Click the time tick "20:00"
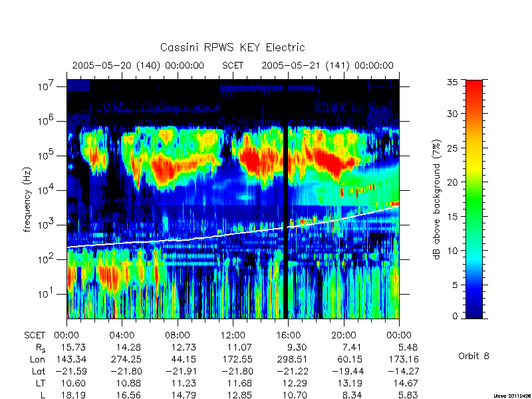This screenshot has width=532, height=399. coord(343,335)
